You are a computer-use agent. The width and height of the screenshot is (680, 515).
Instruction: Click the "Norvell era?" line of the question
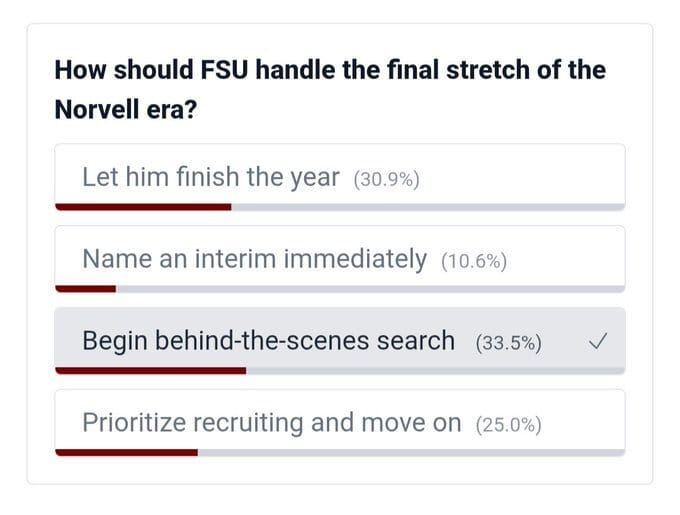(125, 108)
